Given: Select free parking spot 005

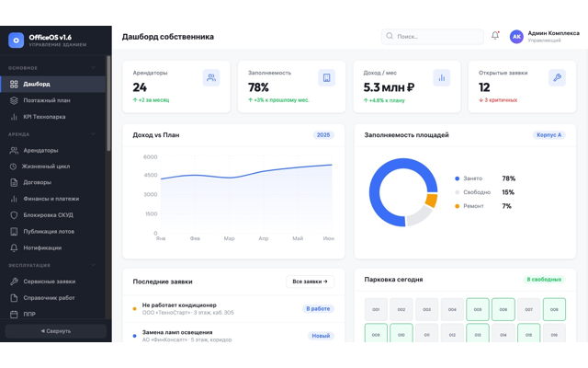Looking at the screenshot, I should (x=478, y=309).
